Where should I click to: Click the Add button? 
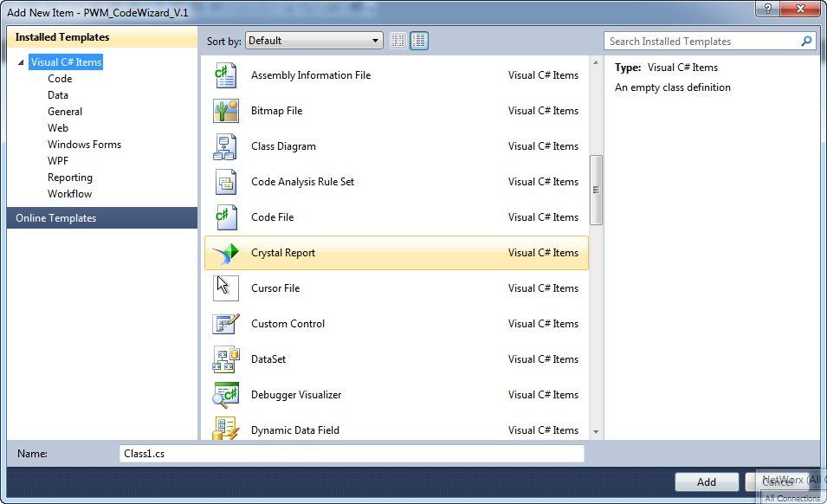[707, 481]
